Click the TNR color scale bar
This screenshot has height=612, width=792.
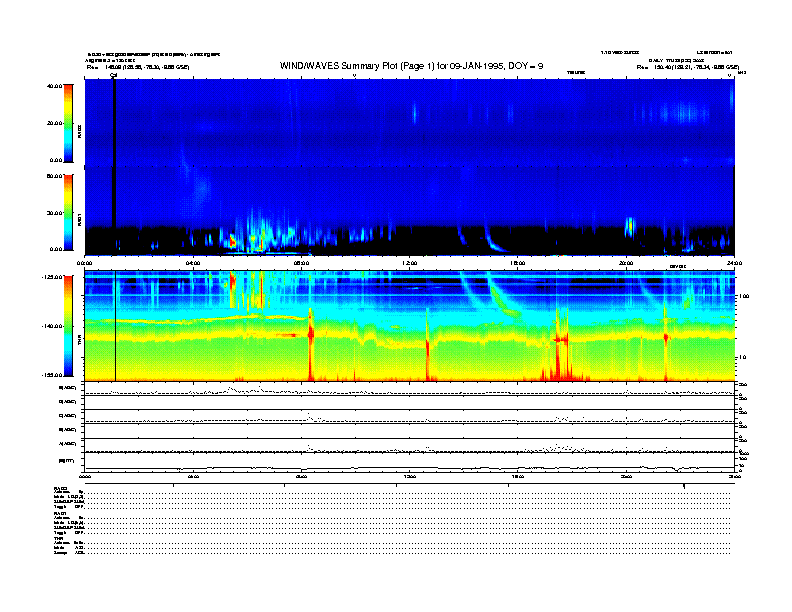coord(68,326)
